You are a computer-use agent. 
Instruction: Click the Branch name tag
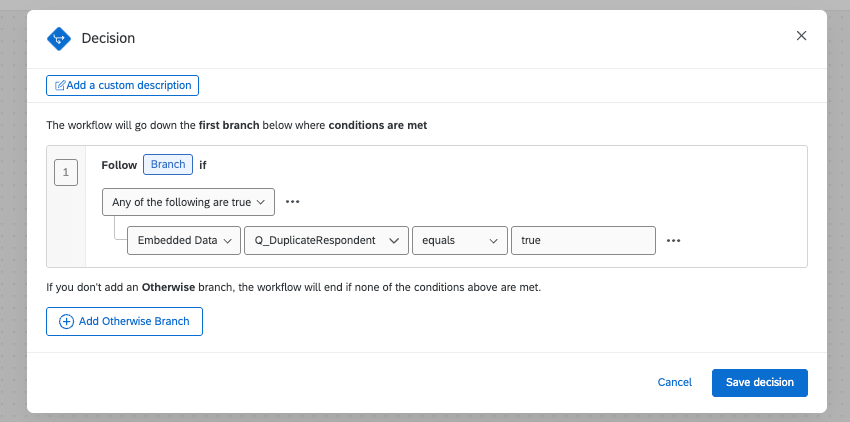click(x=168, y=164)
